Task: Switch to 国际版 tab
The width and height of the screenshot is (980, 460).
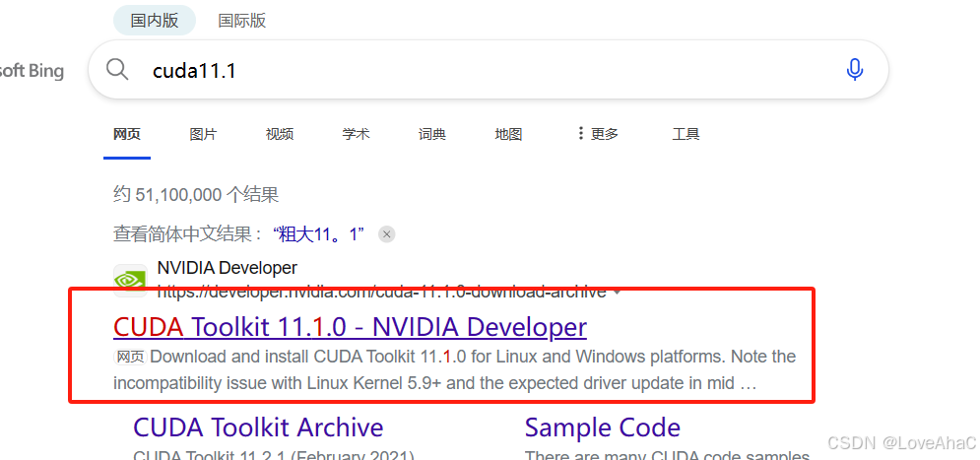Action: (x=242, y=21)
